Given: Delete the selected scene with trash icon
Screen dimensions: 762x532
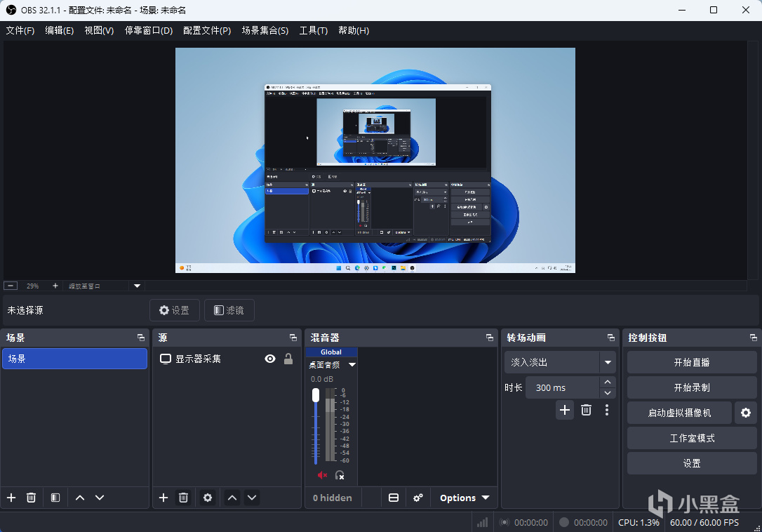Looking at the screenshot, I should pos(31,498).
